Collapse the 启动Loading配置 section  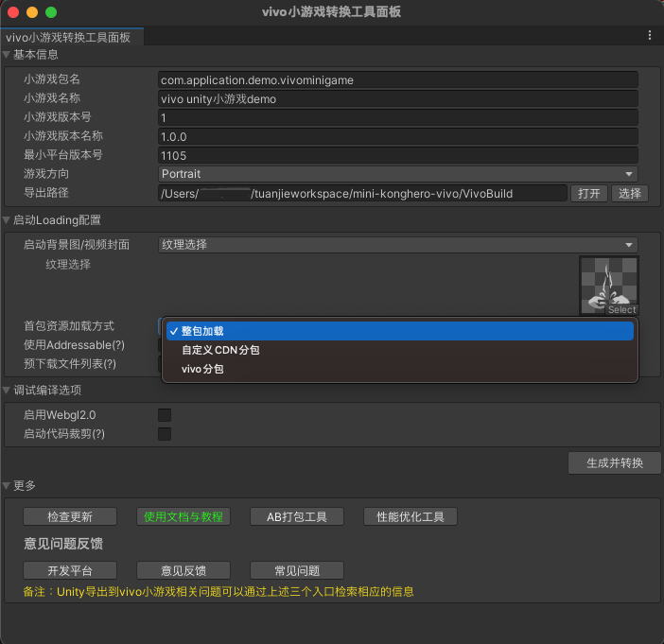click(9, 220)
